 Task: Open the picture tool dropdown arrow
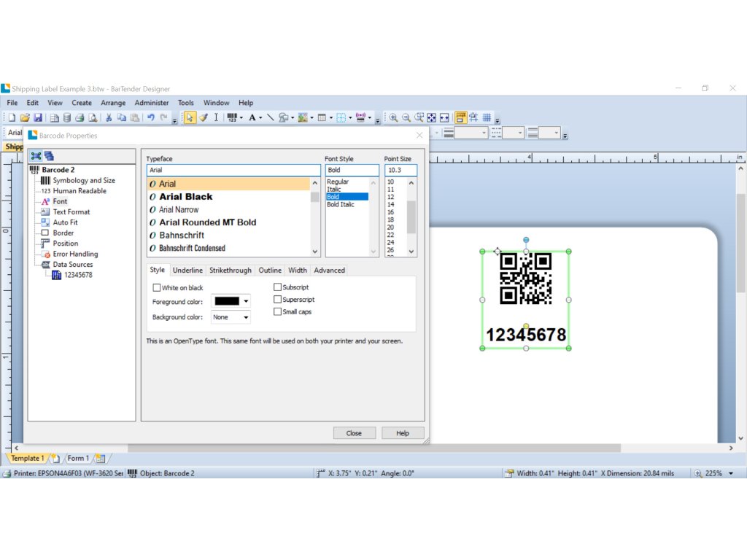(x=311, y=117)
